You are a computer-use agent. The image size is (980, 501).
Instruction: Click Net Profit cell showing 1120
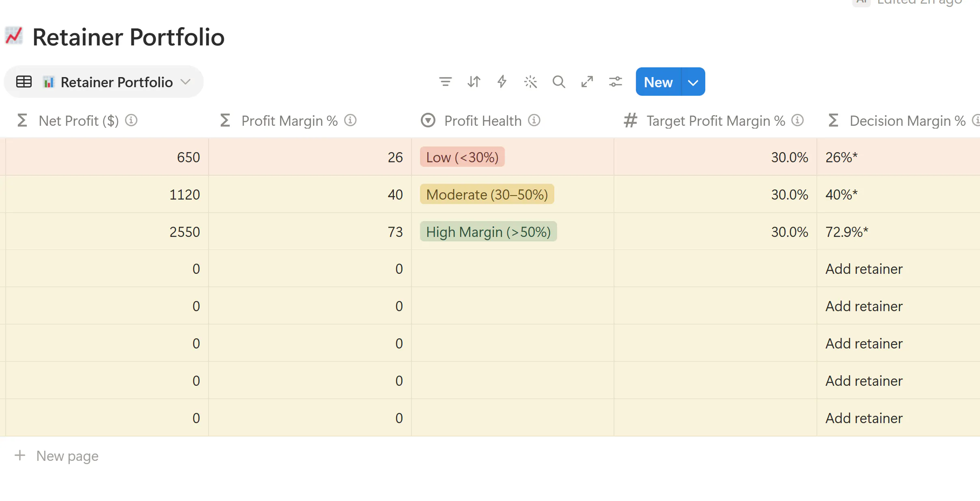click(107, 194)
